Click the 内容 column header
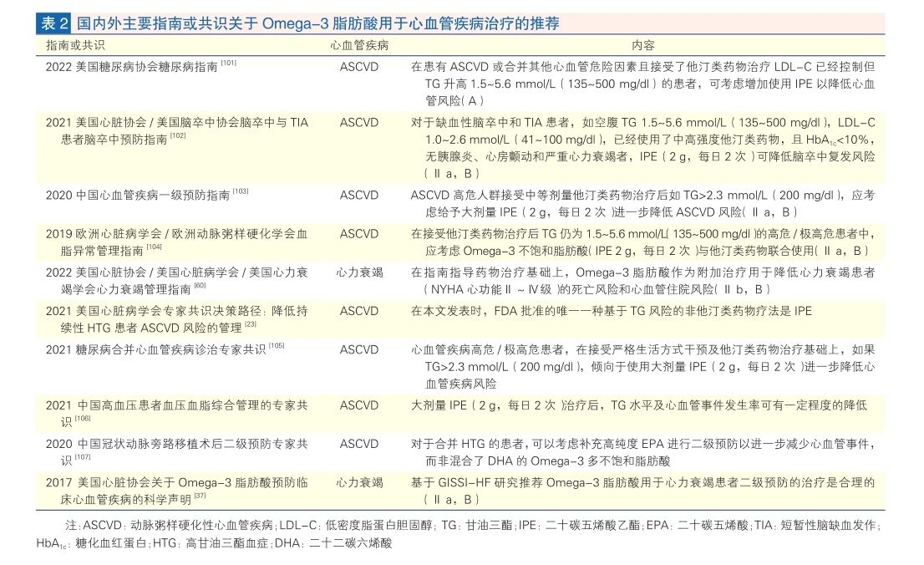Screen dimensions: 924x565 643,45
